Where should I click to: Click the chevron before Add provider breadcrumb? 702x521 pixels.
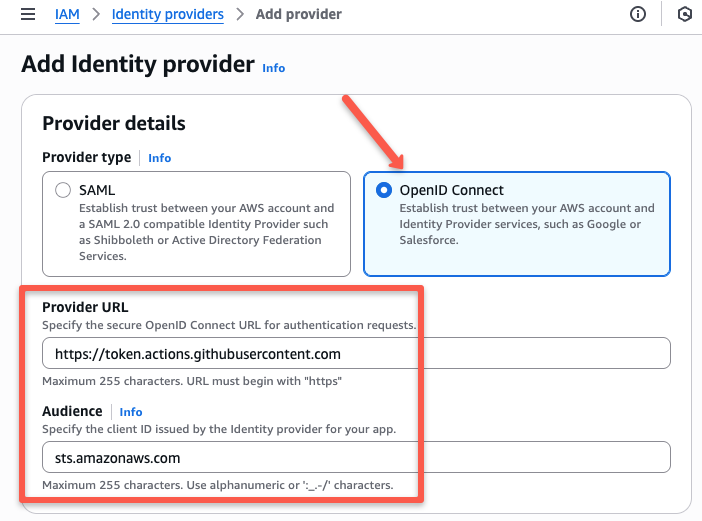[240, 14]
